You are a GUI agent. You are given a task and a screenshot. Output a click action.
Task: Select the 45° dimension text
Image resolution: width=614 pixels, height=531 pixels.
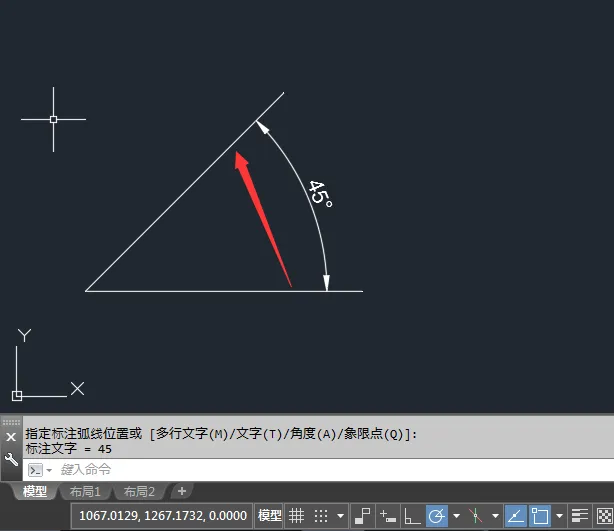321,194
